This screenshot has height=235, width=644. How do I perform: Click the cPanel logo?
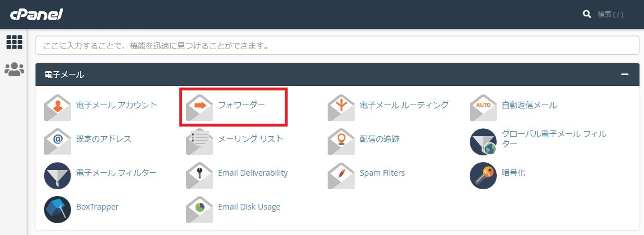point(37,15)
